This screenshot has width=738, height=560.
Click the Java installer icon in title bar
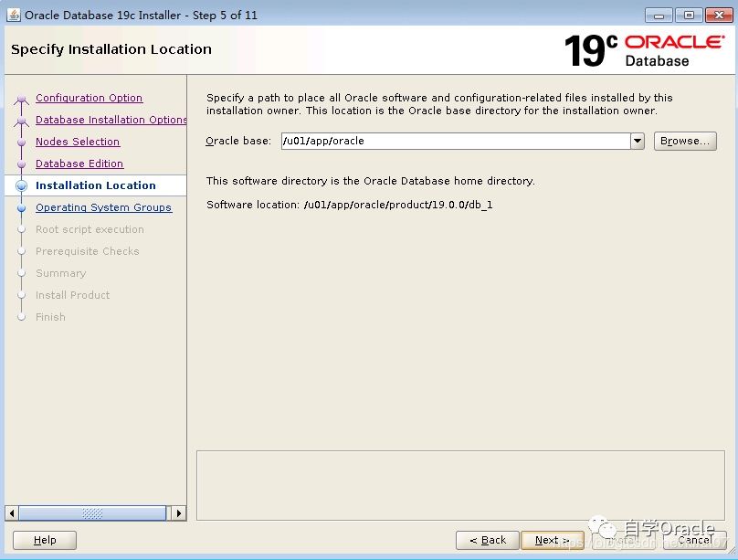[14, 15]
